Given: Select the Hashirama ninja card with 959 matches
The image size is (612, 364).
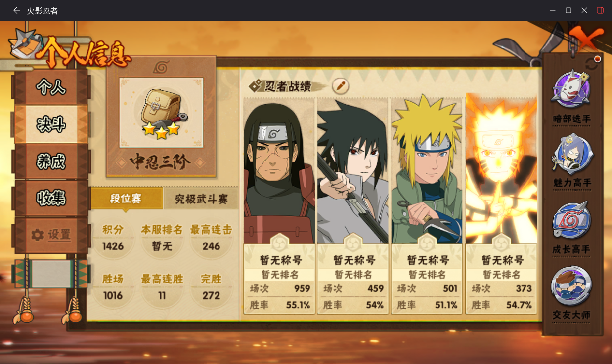Looking at the screenshot, I should tap(279, 206).
